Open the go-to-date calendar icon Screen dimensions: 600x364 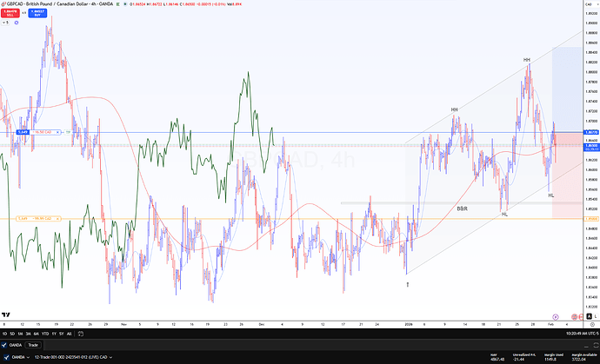click(80, 334)
